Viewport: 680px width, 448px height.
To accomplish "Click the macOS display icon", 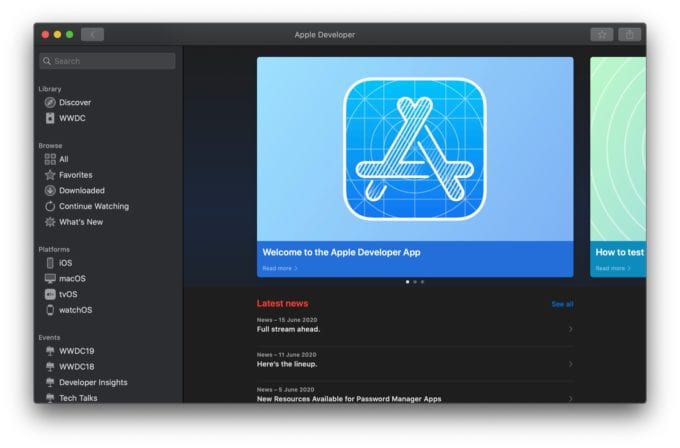I will pos(50,278).
